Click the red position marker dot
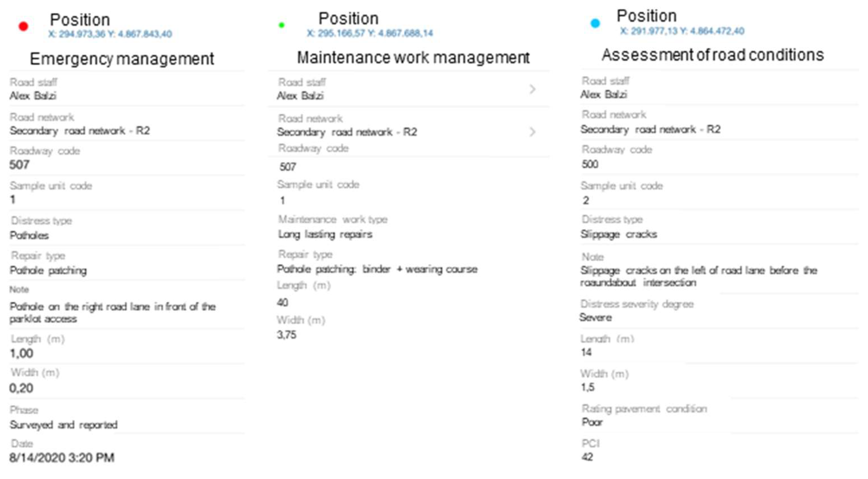Image resolution: width=868 pixels, height=479 pixels. (x=23, y=26)
